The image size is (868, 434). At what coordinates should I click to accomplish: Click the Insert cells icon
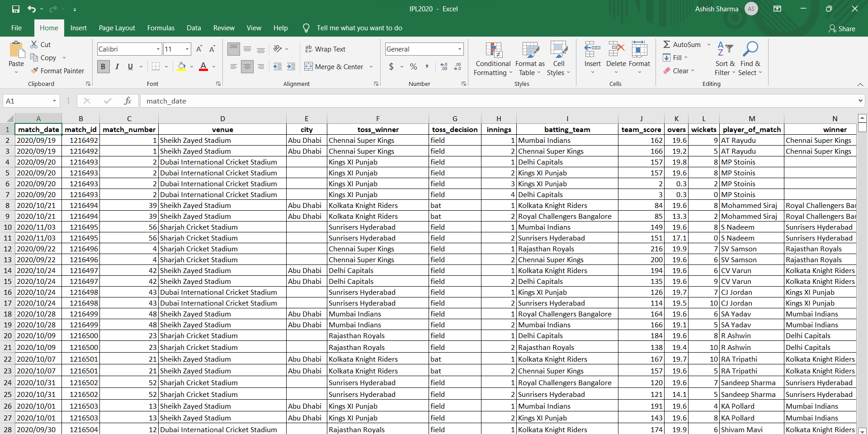(x=592, y=49)
